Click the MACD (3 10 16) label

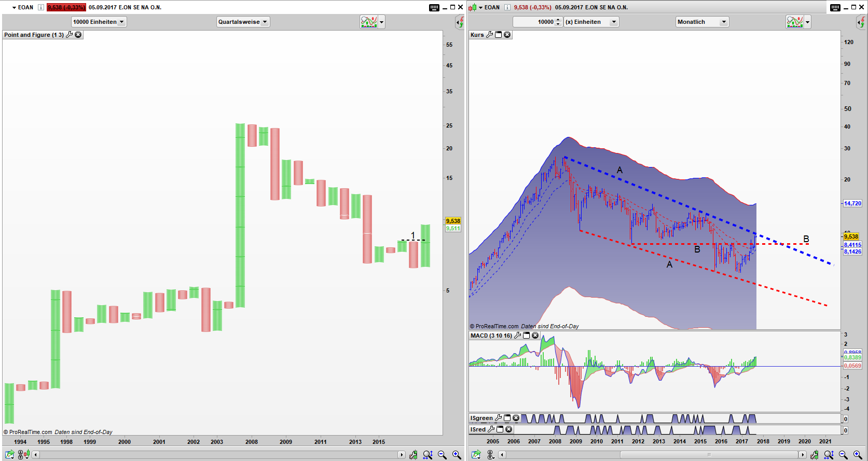pos(491,336)
